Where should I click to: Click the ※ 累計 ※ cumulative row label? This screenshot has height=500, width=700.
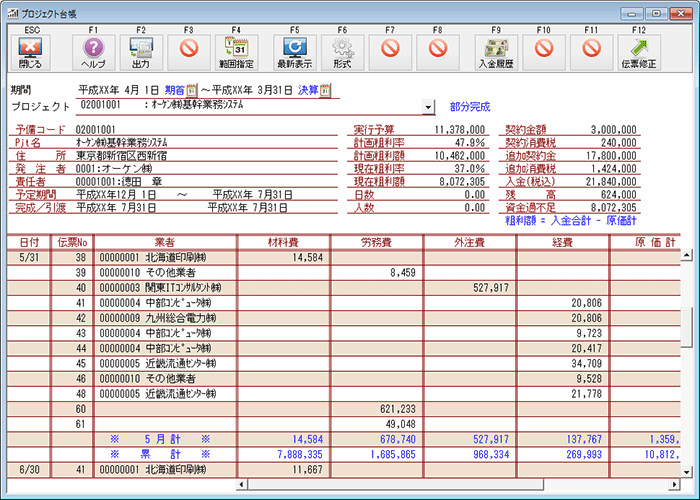click(160, 455)
